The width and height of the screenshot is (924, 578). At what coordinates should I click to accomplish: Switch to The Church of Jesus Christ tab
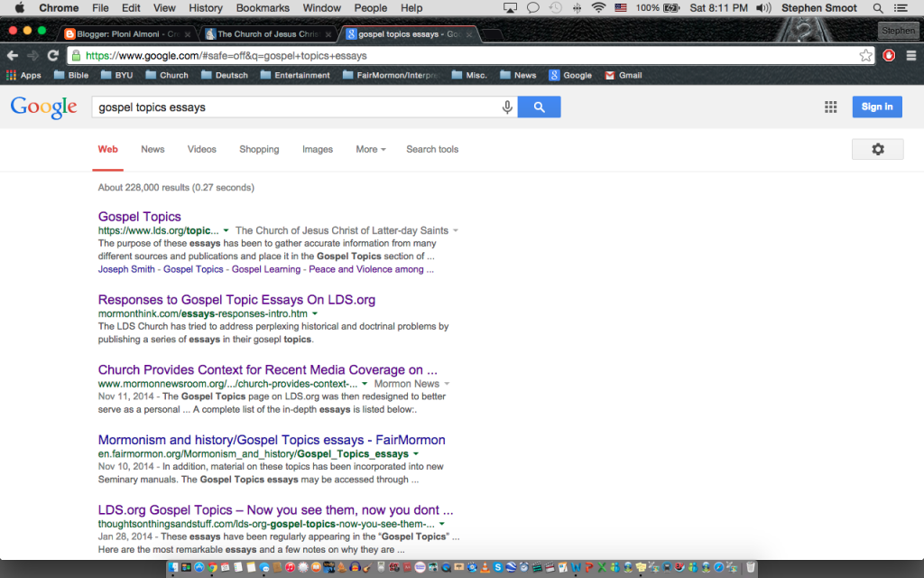point(268,34)
